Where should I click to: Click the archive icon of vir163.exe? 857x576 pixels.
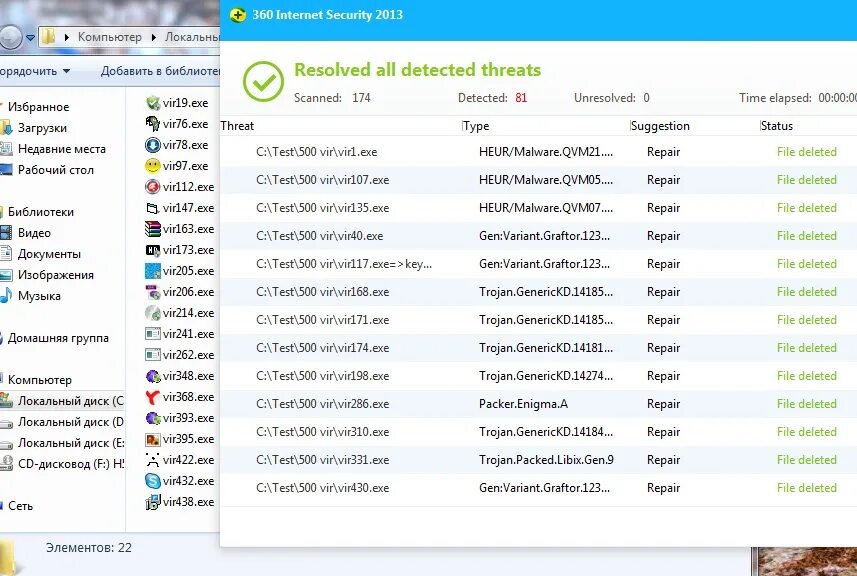153,228
